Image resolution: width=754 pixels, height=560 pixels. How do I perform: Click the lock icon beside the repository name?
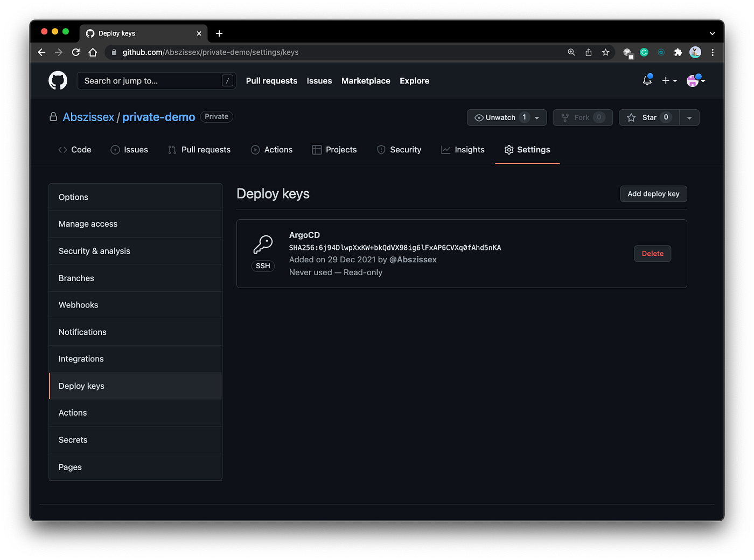pos(53,116)
